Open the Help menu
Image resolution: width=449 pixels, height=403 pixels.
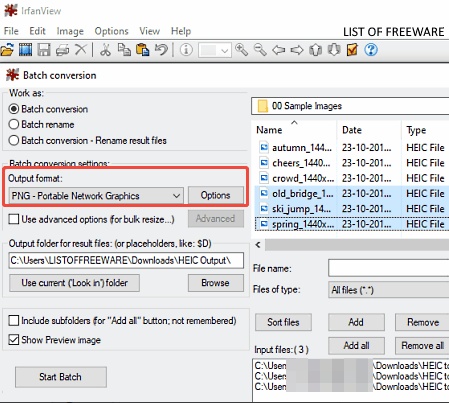[x=181, y=31]
